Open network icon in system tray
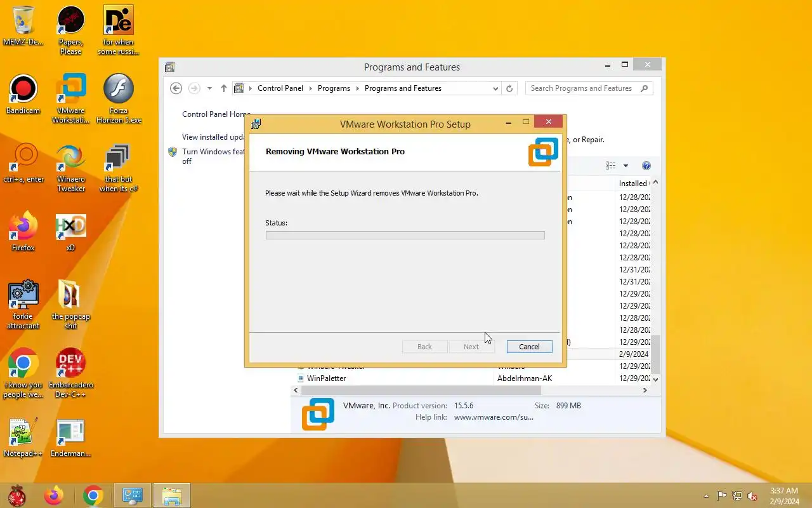This screenshot has height=508, width=812. 737,496
